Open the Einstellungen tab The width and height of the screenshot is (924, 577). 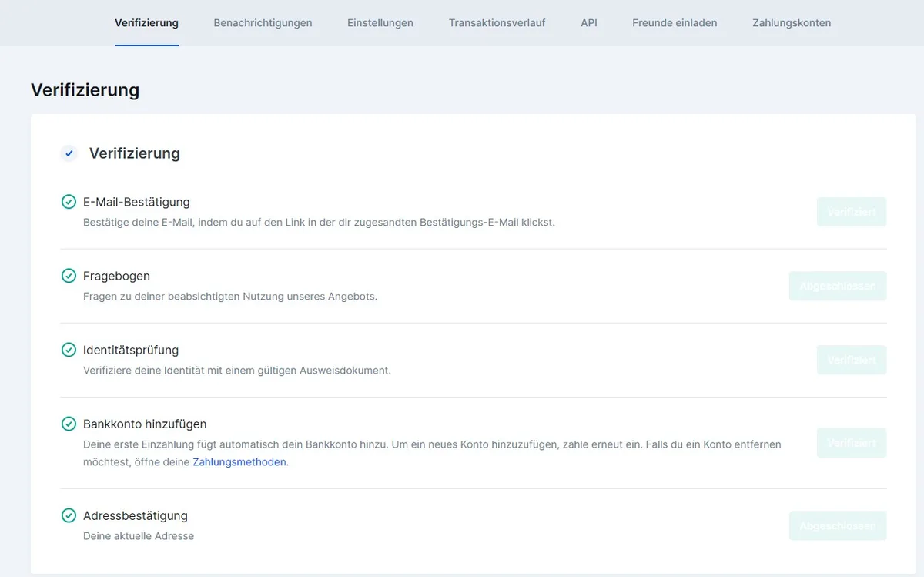click(x=380, y=23)
